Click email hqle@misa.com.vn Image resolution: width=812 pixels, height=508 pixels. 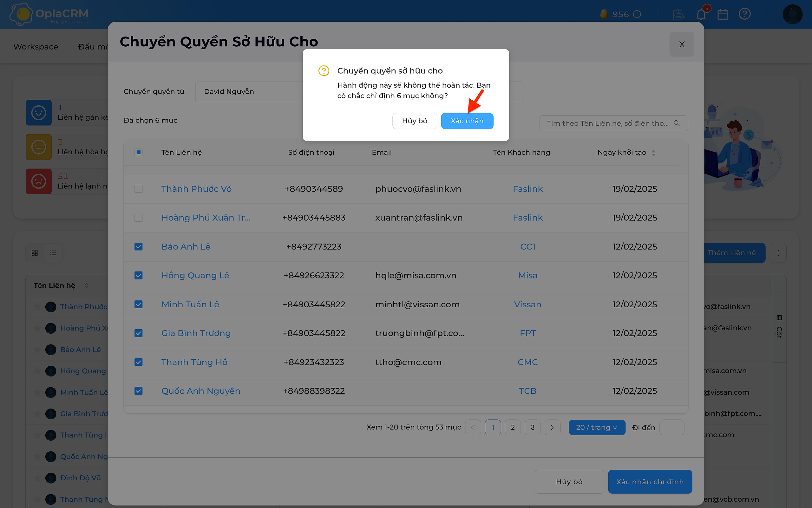pyautogui.click(x=416, y=276)
